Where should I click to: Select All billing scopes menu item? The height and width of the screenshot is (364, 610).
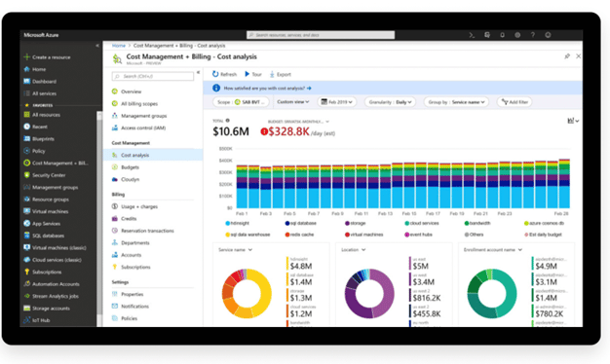[134, 103]
